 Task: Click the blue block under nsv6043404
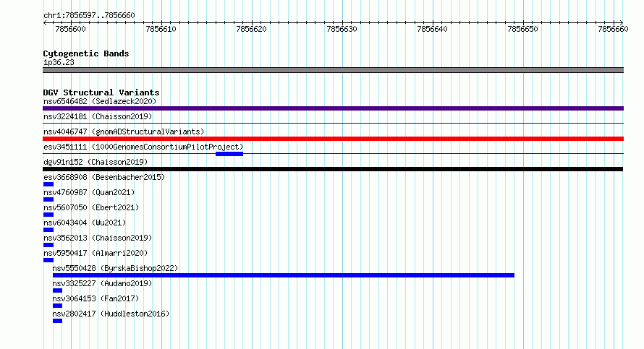click(x=48, y=230)
